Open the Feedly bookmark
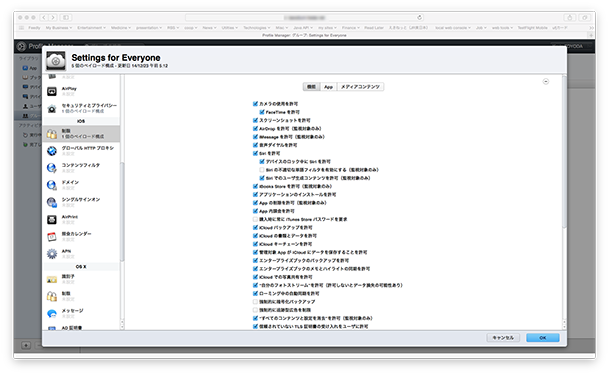Image resolution: width=609 pixels, height=375 pixels. click(x=34, y=28)
